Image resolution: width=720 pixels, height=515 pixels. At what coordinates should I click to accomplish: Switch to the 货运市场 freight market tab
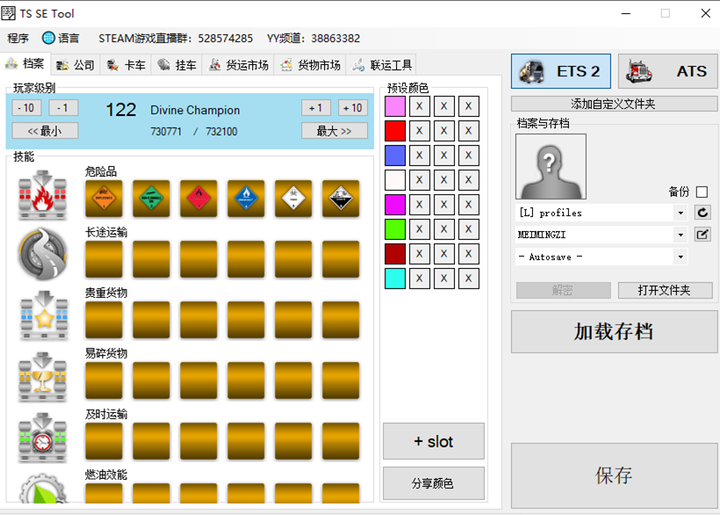coord(239,65)
